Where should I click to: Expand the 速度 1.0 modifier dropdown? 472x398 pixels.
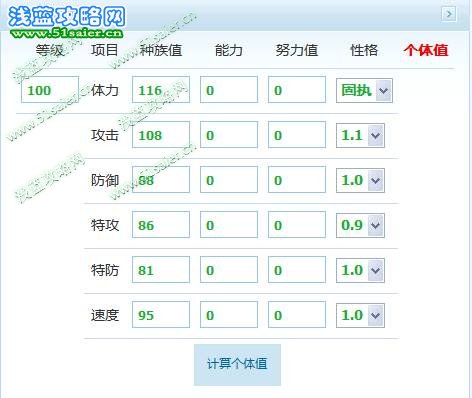360,315
